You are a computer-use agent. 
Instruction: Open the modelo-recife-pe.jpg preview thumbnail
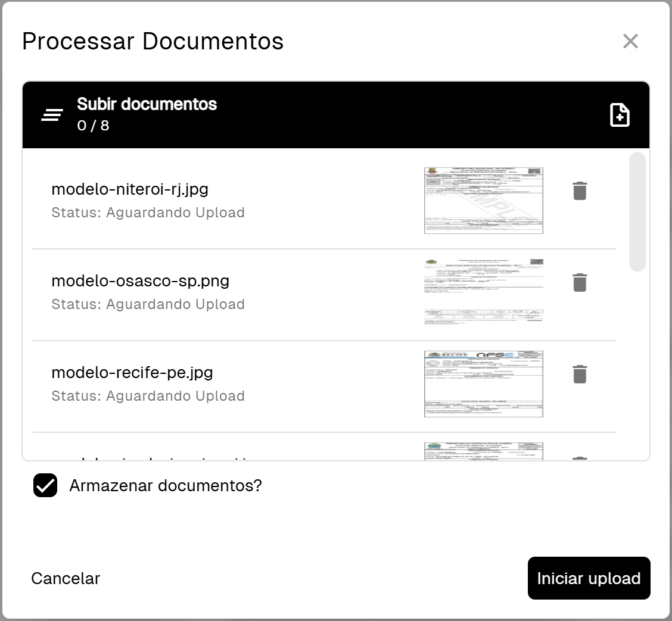point(483,384)
